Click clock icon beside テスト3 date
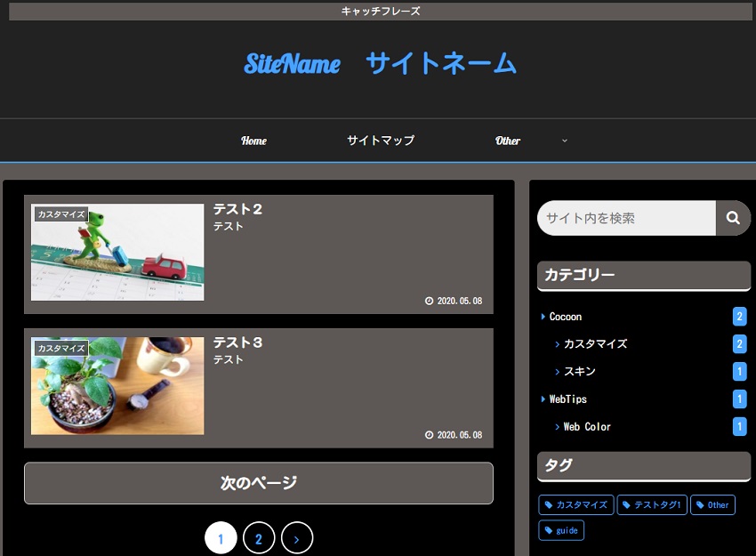The width and height of the screenshot is (756, 556). pos(429,435)
